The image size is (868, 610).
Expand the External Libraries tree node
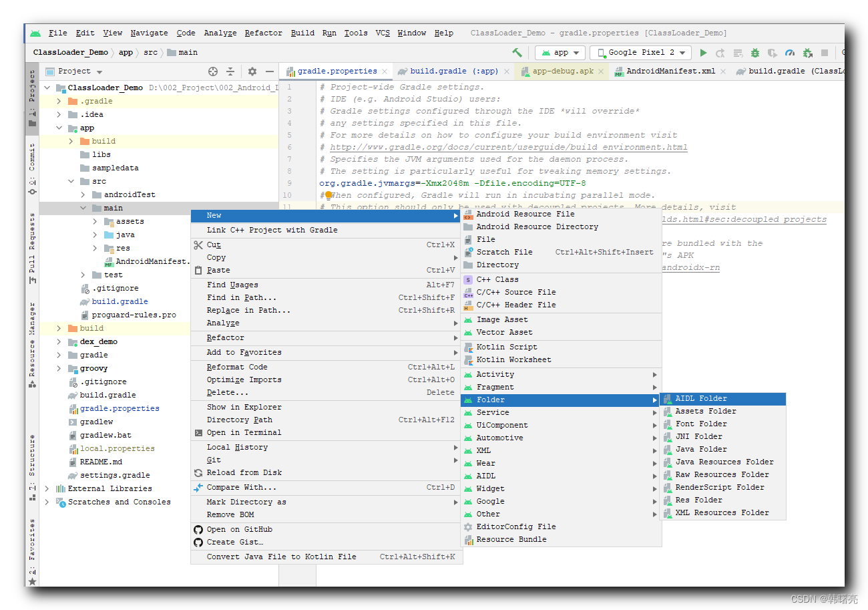47,488
